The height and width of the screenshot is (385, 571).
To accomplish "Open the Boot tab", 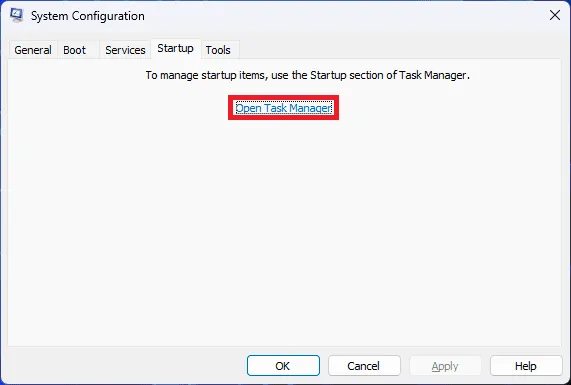I will (74, 50).
